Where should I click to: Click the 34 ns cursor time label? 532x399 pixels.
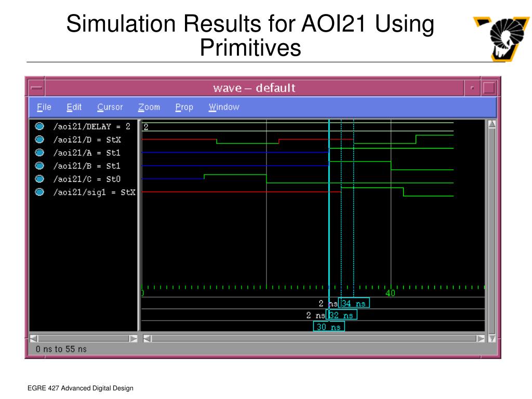click(354, 303)
